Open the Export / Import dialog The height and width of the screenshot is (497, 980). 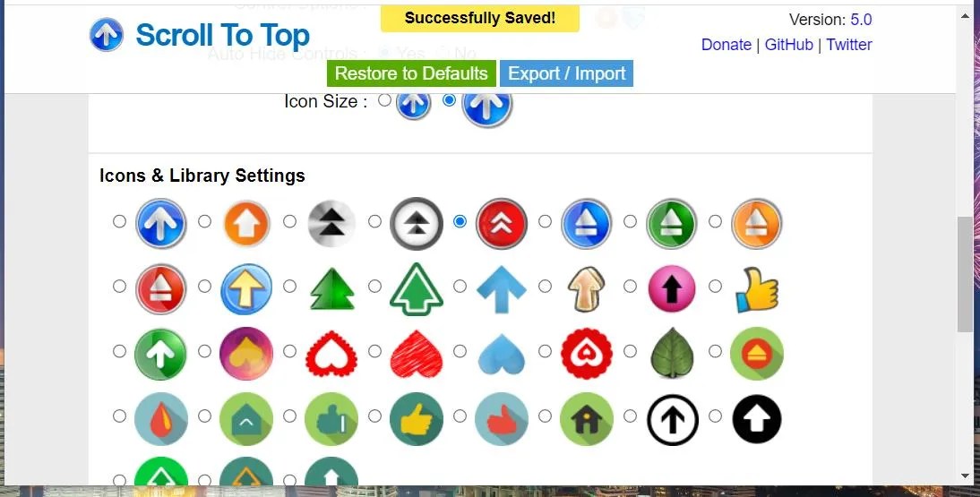(566, 73)
